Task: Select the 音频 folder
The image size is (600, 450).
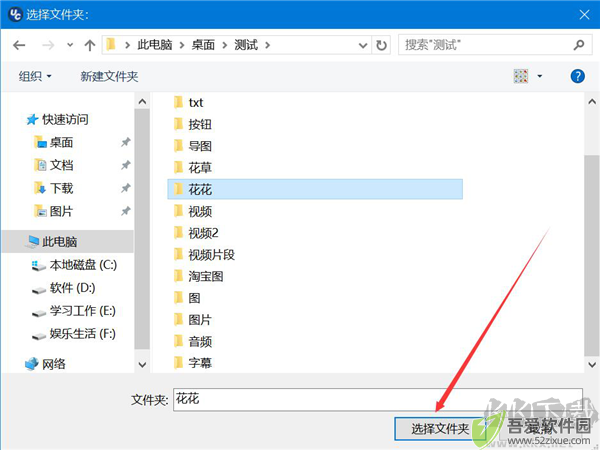Action: click(192, 341)
